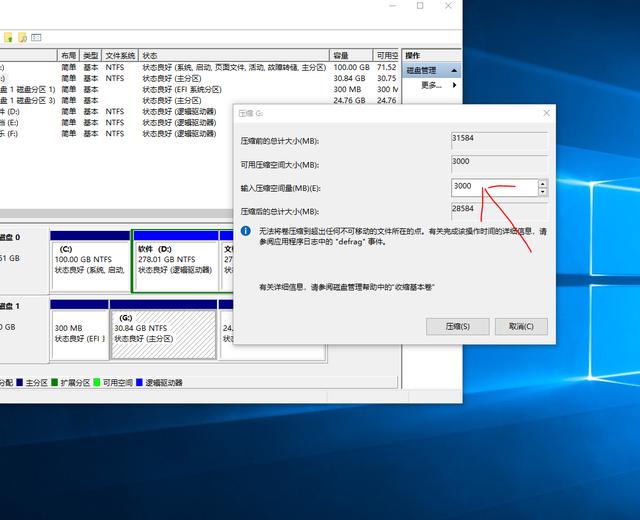Click the 100.00 GB capacity cell
The height and width of the screenshot is (520, 640).
click(x=351, y=67)
